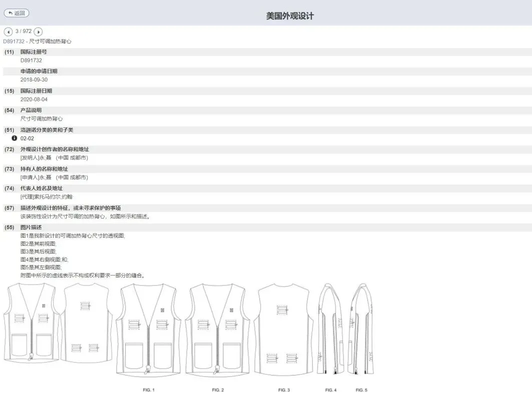The width and height of the screenshot is (532, 413).
Task: Click the 申请的申请日期 field label
Action: 39,71
